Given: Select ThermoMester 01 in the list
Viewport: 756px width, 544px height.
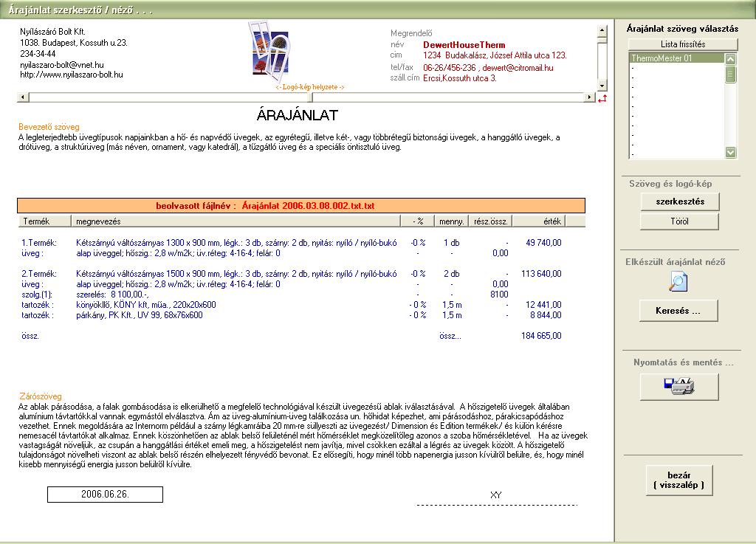Looking at the screenshot, I should click(676, 58).
